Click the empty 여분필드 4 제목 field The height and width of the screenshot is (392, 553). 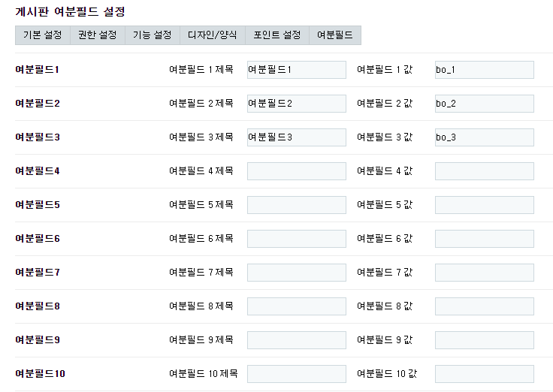coord(296,171)
